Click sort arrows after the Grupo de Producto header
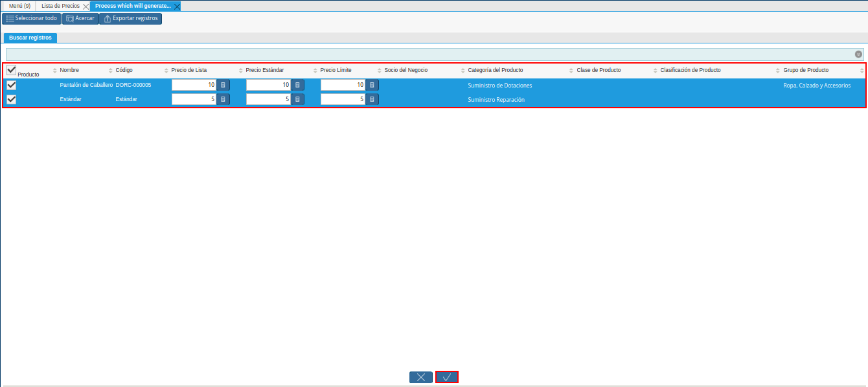868x387 pixels. pos(862,71)
